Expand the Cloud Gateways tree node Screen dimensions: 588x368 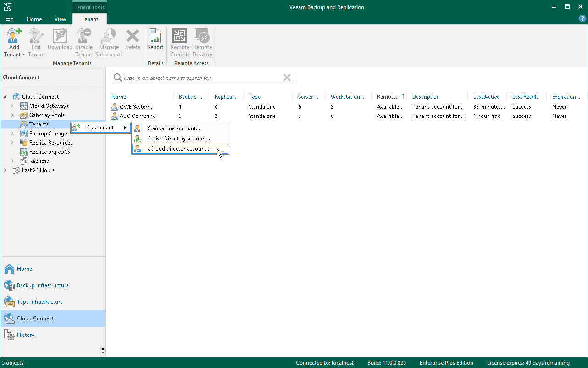click(x=12, y=106)
